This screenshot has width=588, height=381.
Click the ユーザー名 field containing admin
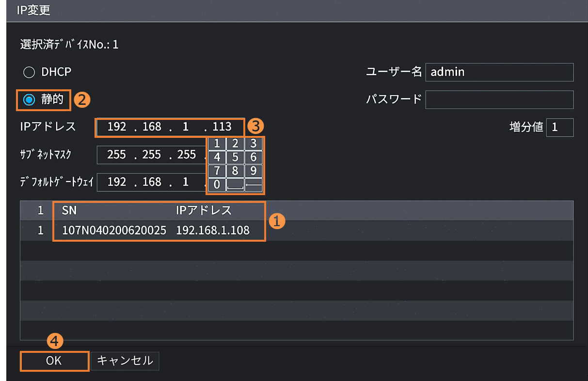[x=499, y=72]
